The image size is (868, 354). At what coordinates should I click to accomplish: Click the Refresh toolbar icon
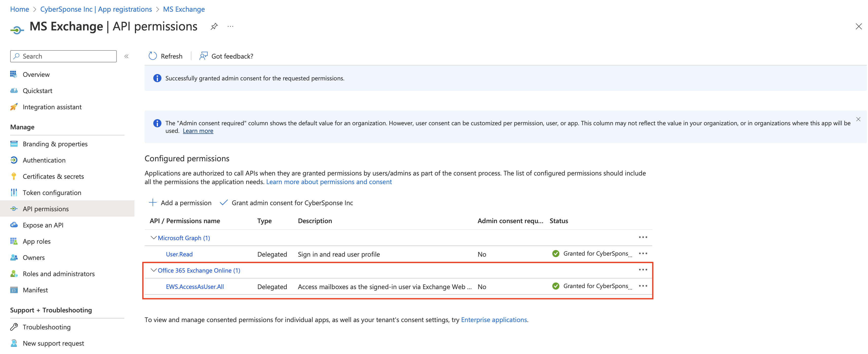(153, 56)
